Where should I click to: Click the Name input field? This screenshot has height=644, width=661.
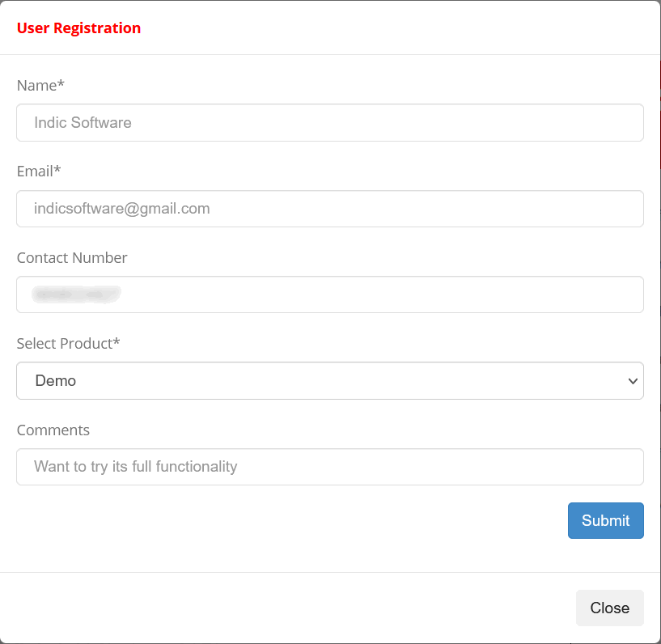[x=329, y=123]
